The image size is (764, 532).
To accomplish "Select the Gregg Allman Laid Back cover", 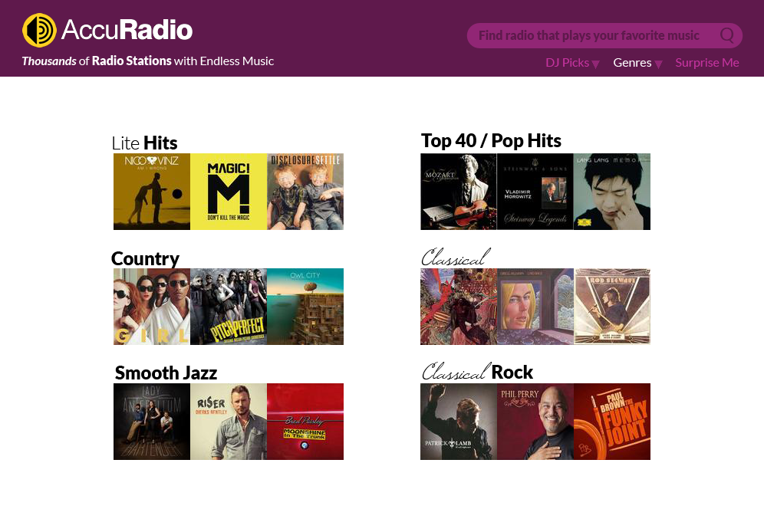I will 535,307.
